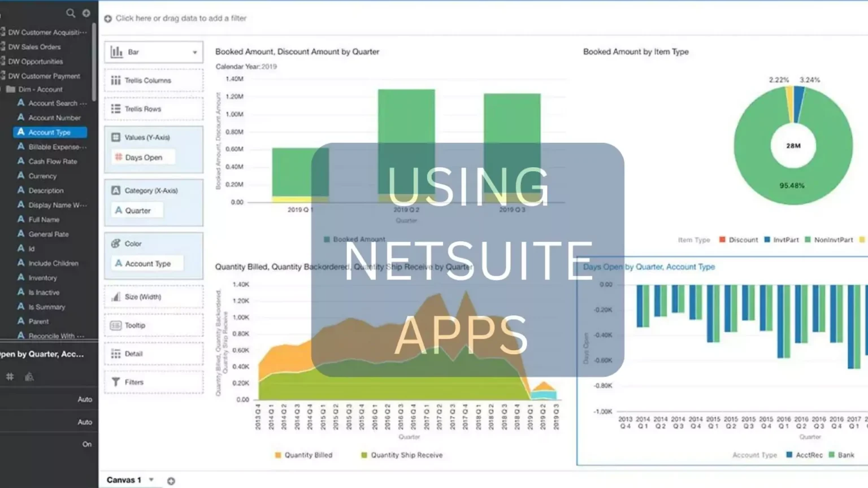This screenshot has width=868, height=488.
Task: Click the Id attribute in tree
Action: [x=31, y=249]
